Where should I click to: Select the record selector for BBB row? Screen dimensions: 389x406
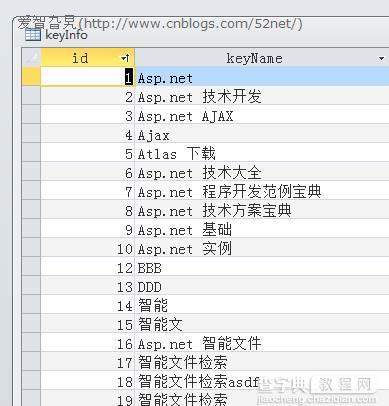31,267
